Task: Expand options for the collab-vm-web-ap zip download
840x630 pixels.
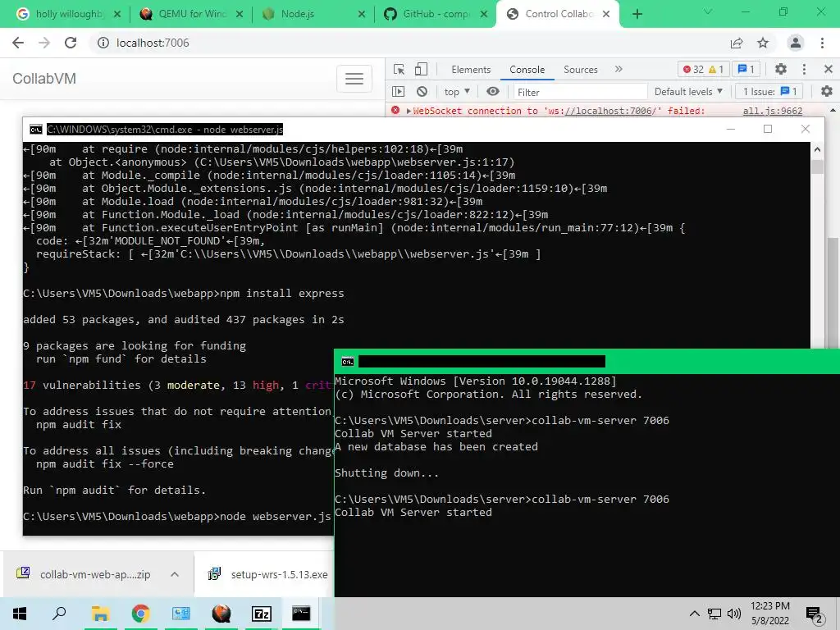Action: coord(175,574)
